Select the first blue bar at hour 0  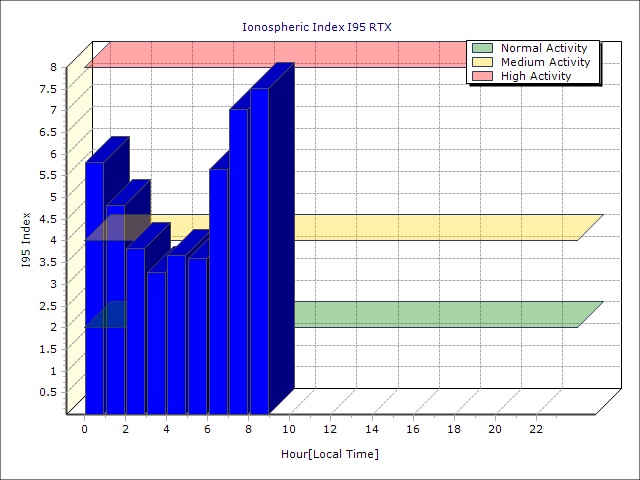pyautogui.click(x=94, y=290)
